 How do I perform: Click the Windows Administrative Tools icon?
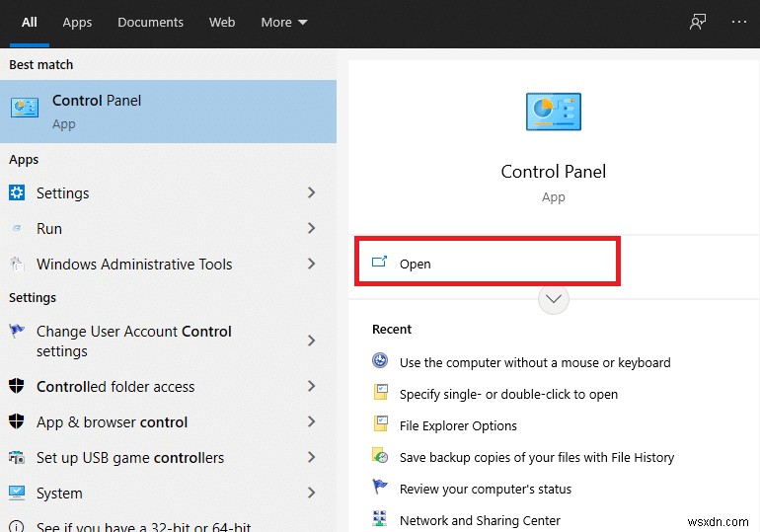(x=17, y=264)
